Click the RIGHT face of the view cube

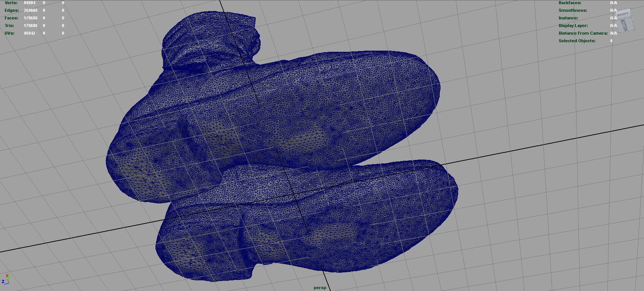(623, 14)
